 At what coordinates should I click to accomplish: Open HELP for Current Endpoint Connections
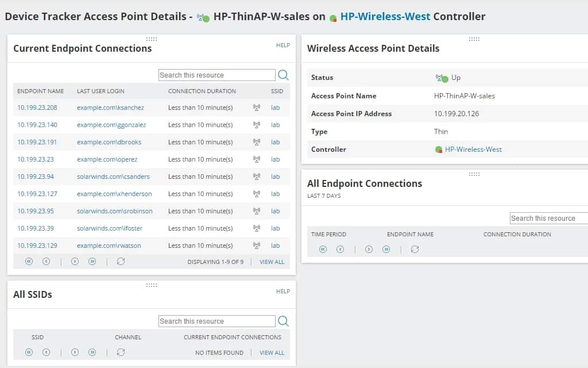point(283,45)
